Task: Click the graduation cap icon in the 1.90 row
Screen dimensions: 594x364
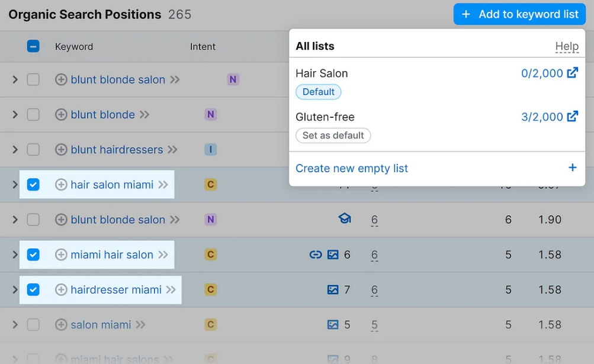Action: [345, 218]
